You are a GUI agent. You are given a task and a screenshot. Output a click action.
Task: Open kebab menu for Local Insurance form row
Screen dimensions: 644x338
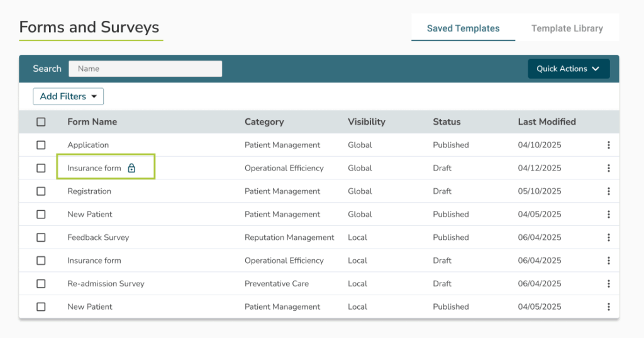click(608, 261)
